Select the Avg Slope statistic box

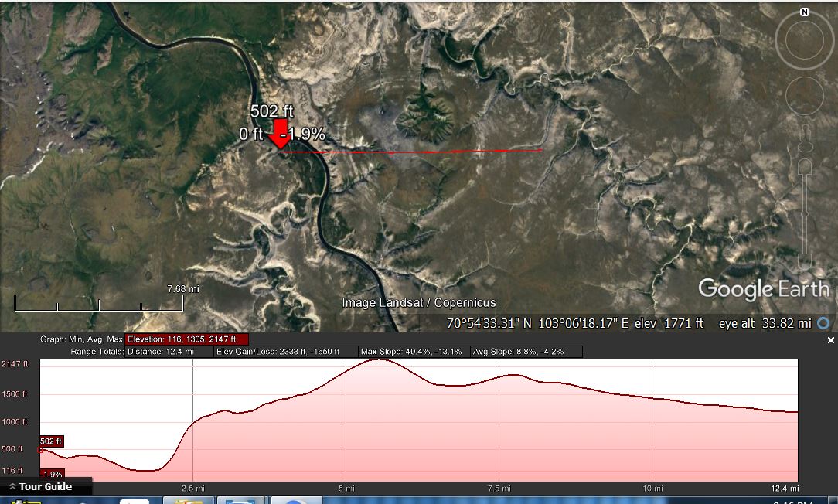526,352
